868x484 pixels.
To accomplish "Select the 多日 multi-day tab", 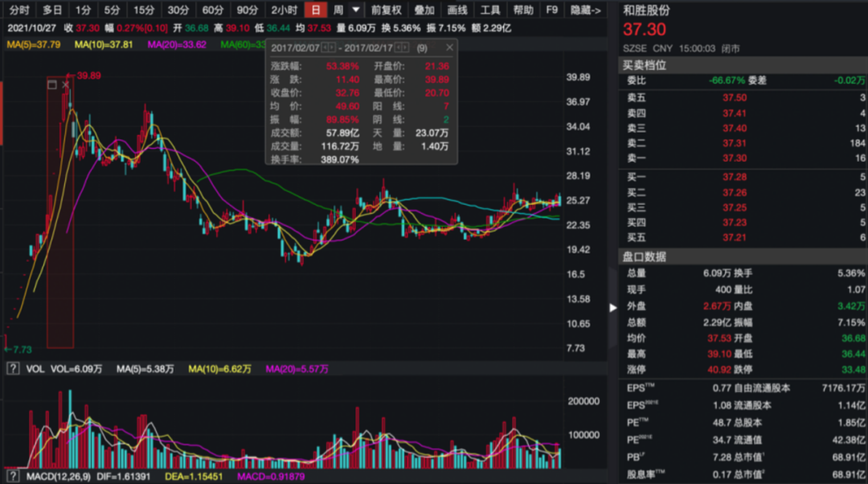I will point(52,10).
